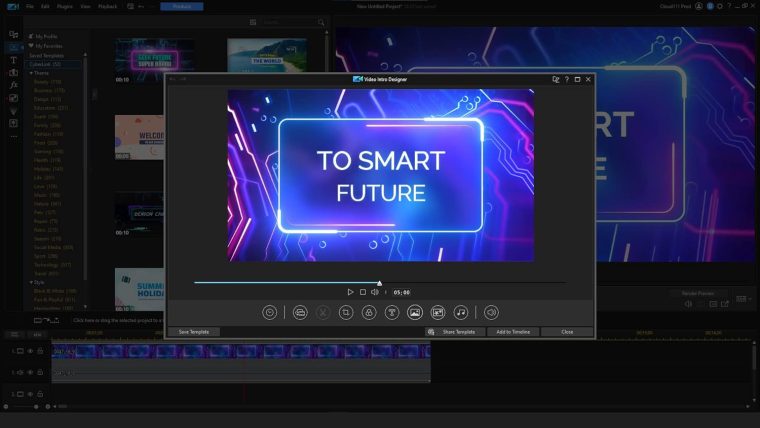Click the replace background media icon
The width and height of the screenshot is (760, 428).
click(x=300, y=313)
